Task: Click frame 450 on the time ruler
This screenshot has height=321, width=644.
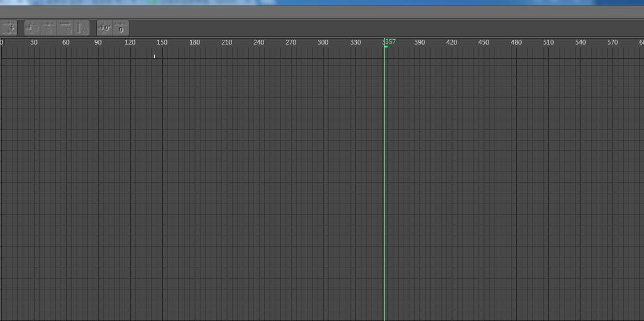Action: pyautogui.click(x=484, y=42)
